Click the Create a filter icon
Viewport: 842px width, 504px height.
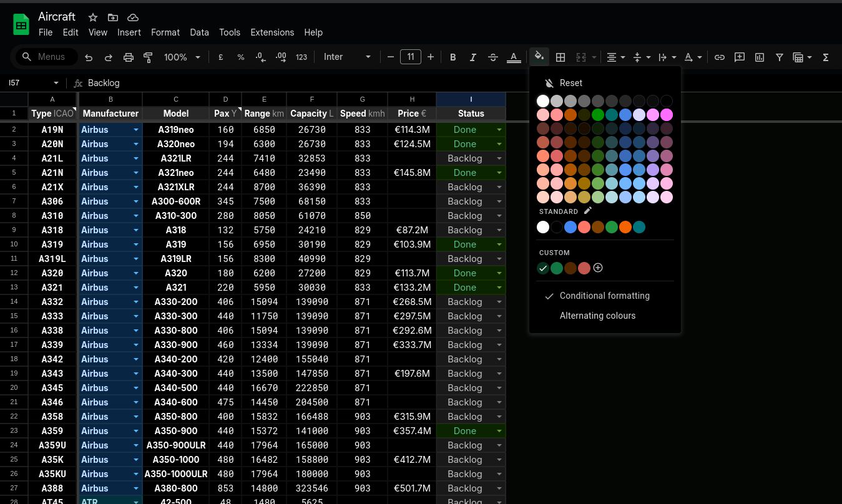pos(780,57)
